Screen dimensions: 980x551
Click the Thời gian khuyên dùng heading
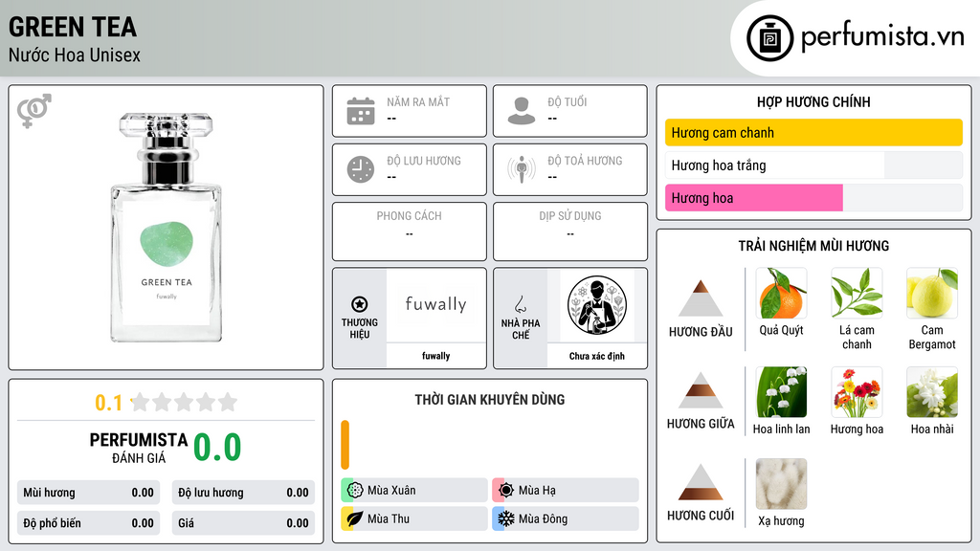[x=490, y=400]
